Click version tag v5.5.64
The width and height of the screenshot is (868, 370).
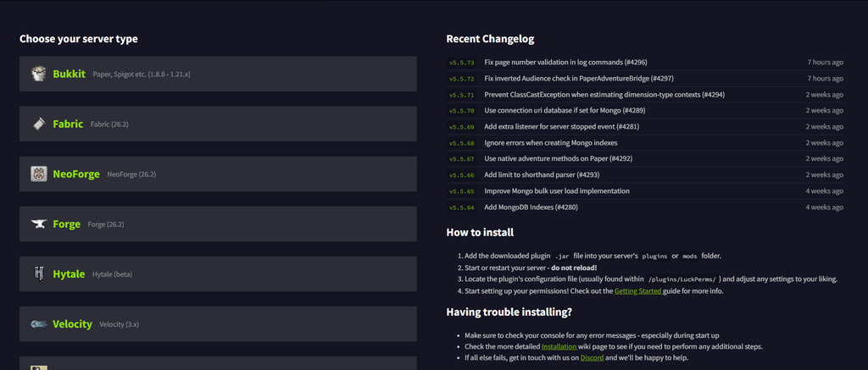(462, 207)
